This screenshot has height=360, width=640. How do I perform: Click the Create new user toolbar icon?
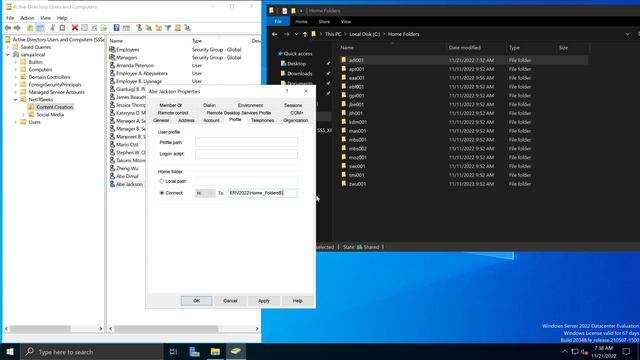pyautogui.click(x=139, y=28)
